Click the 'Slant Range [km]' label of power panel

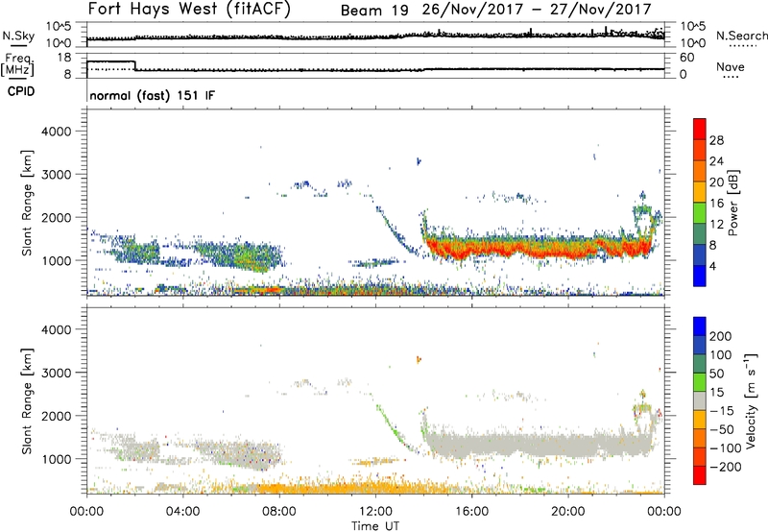tap(27, 203)
